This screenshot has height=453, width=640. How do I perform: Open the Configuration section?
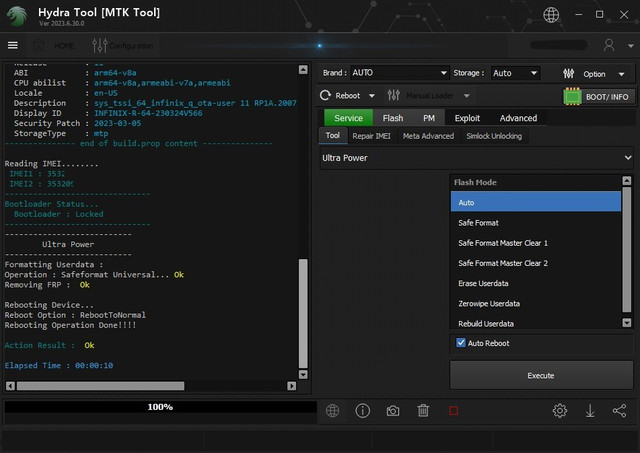tap(122, 46)
